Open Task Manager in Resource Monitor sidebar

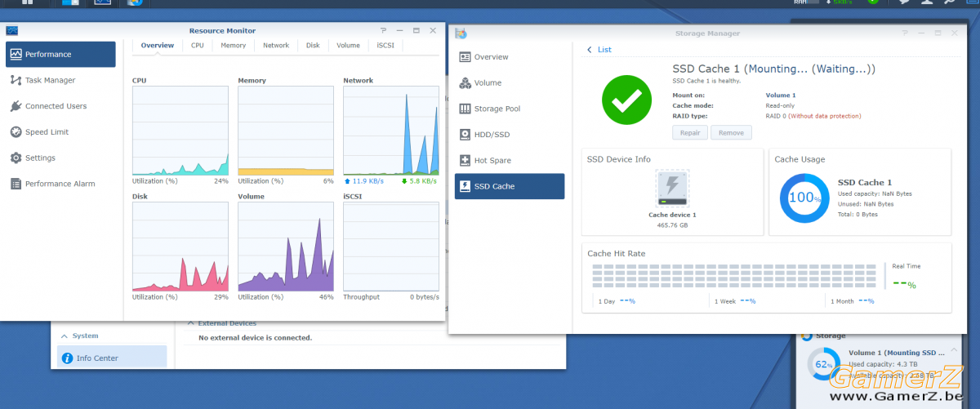[60, 80]
